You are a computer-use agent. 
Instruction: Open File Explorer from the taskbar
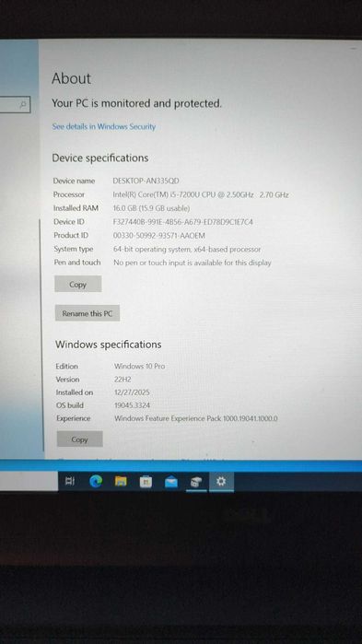pos(121,481)
